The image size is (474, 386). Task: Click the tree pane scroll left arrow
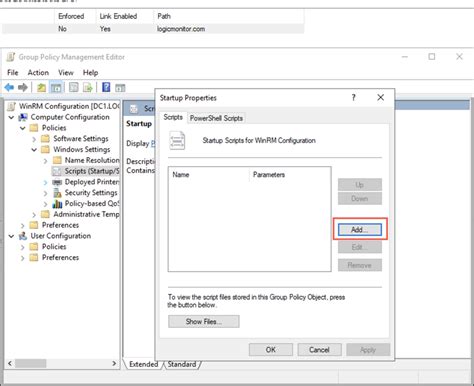coord(10,363)
